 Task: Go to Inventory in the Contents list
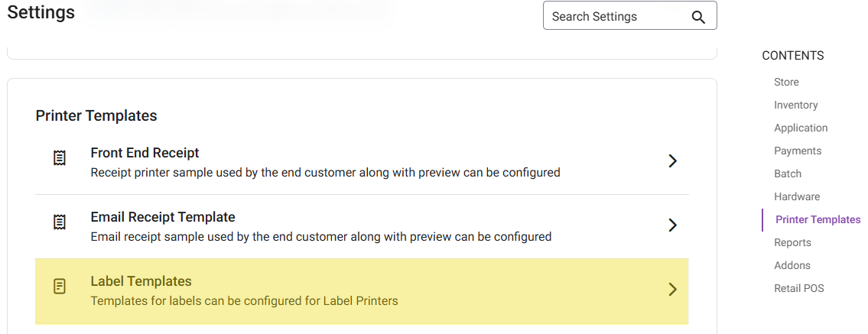tap(795, 105)
